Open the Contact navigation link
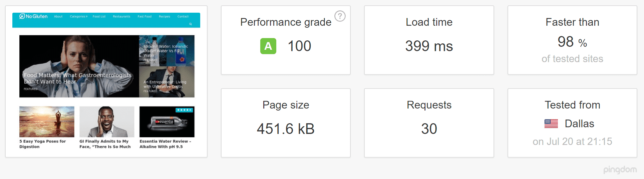Screen dimensions: 644x179 point(183,16)
